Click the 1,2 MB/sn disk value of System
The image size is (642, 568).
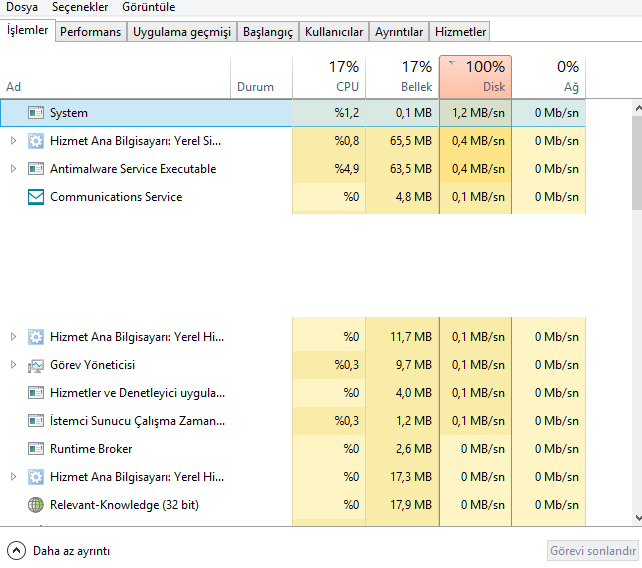(478, 113)
